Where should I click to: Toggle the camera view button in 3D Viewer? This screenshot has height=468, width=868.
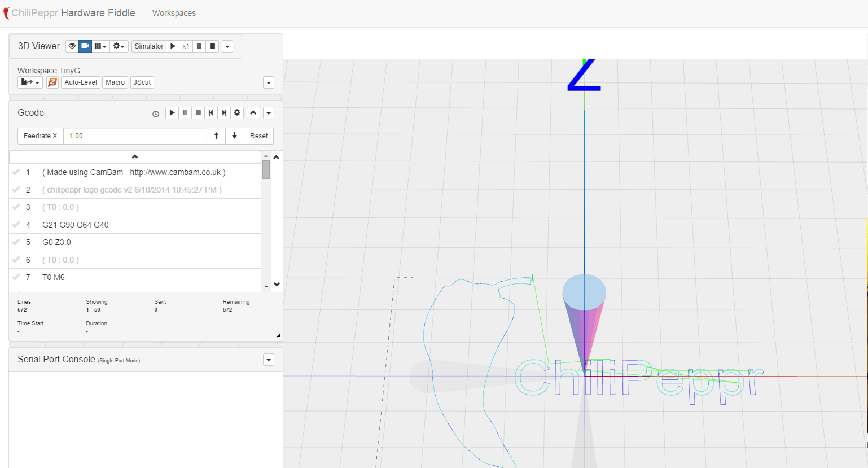pos(85,46)
